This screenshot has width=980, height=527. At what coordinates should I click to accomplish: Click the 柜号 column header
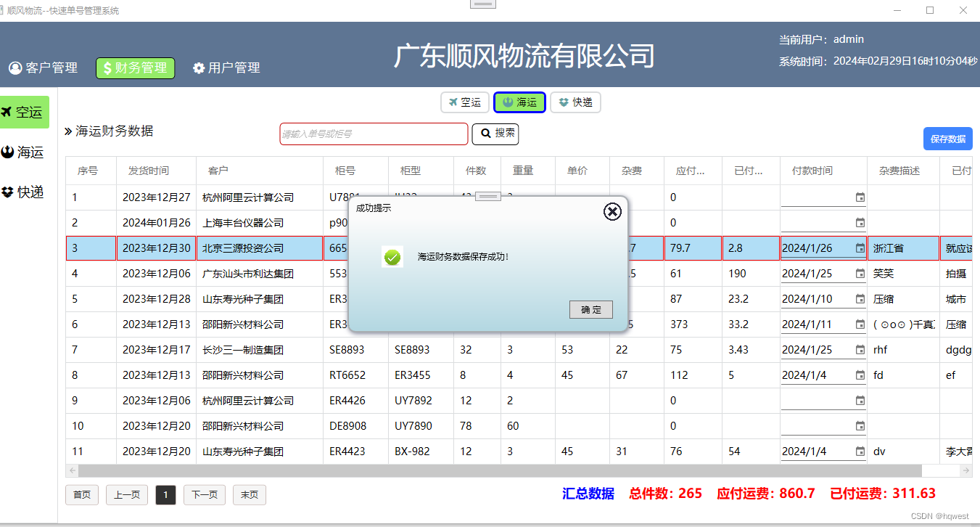tap(356, 171)
